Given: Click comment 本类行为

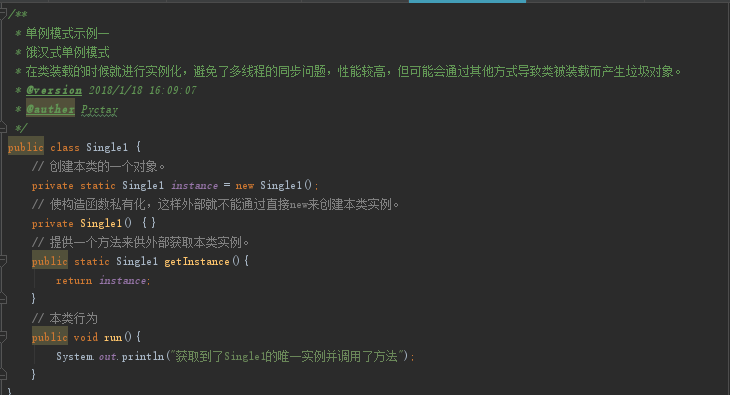Looking at the screenshot, I should [65, 318].
